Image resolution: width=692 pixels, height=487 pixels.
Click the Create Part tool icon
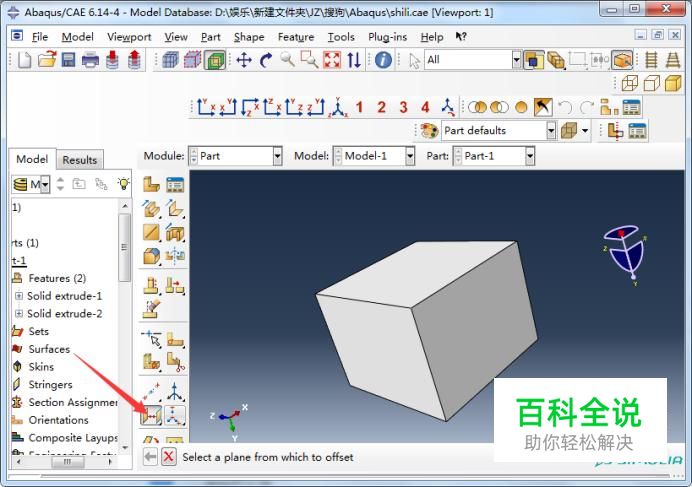[x=151, y=184]
